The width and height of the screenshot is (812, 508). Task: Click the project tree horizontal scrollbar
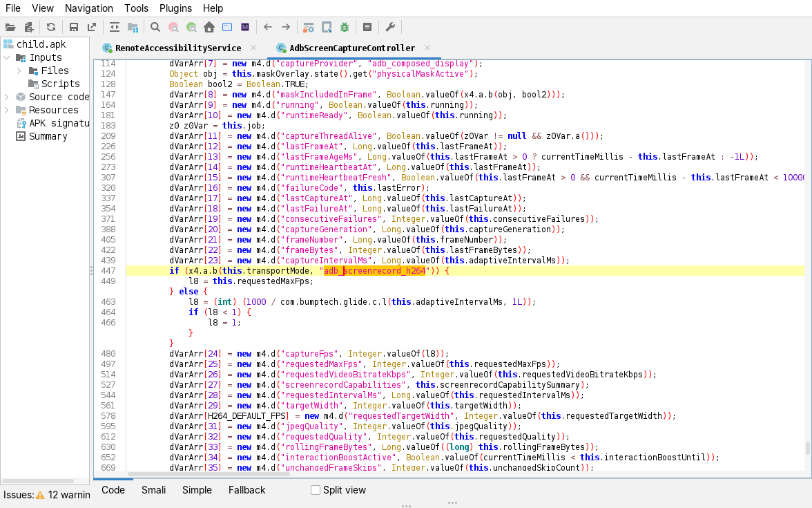[37, 481]
